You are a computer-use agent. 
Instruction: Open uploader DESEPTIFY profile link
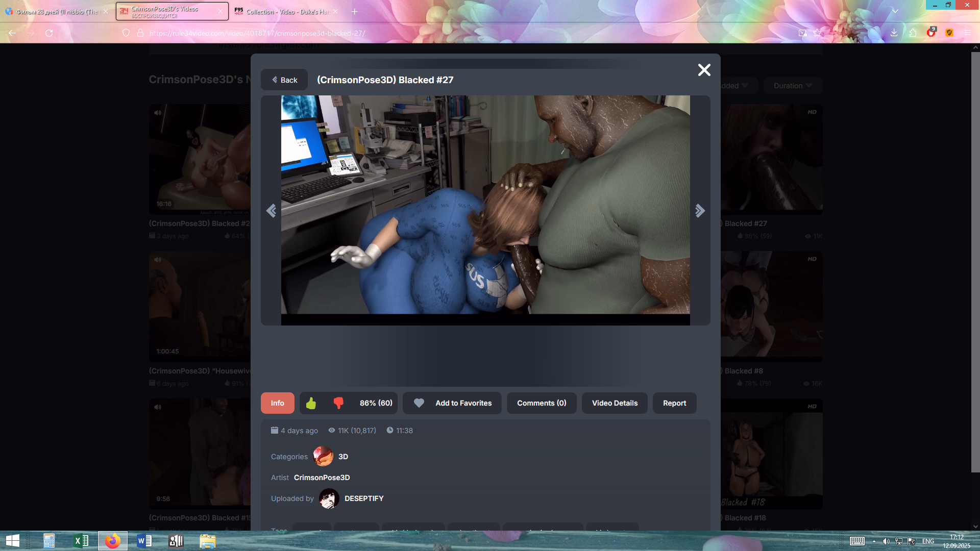(x=363, y=498)
